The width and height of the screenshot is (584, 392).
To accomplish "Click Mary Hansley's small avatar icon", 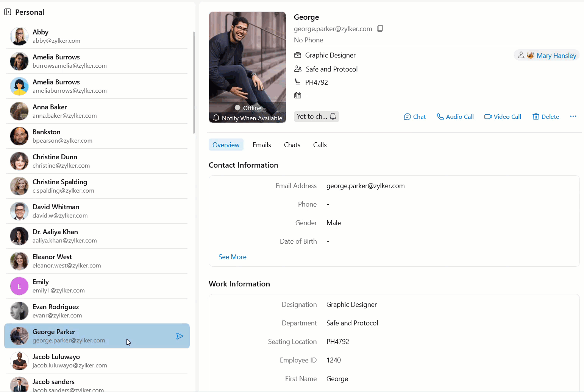I will (x=530, y=55).
